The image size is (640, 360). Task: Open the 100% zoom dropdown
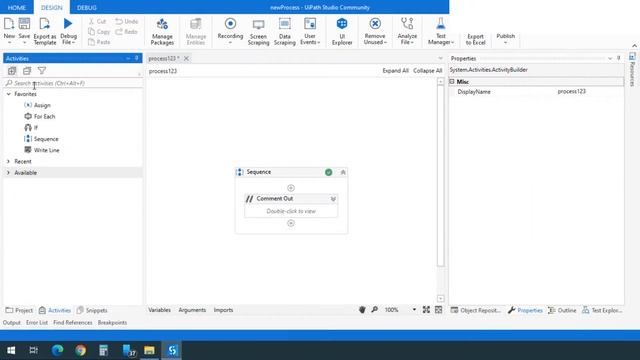coord(414,310)
